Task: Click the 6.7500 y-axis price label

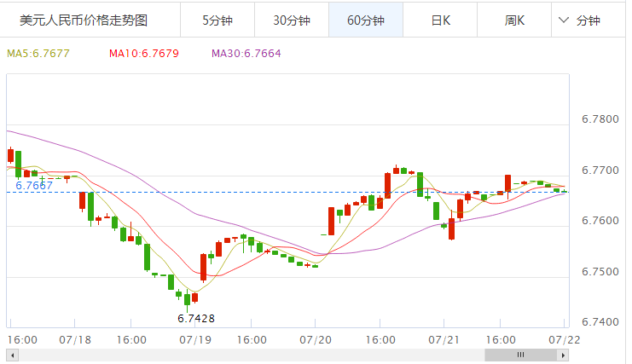Action: point(600,272)
